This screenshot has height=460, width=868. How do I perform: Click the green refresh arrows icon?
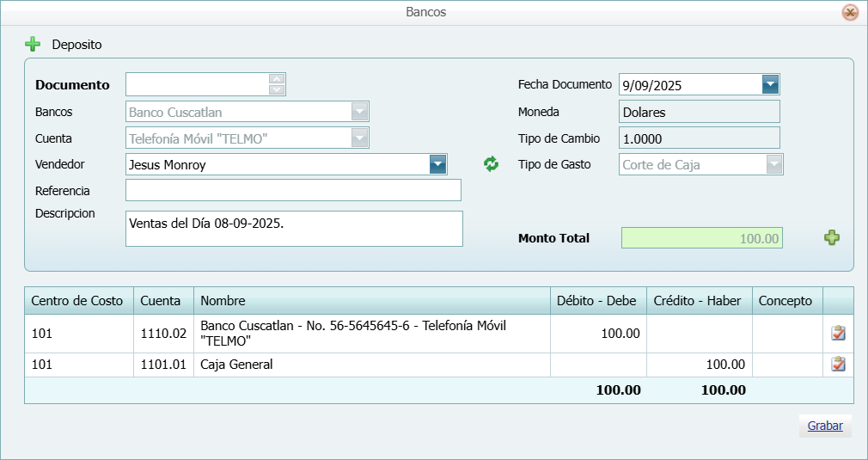(491, 164)
